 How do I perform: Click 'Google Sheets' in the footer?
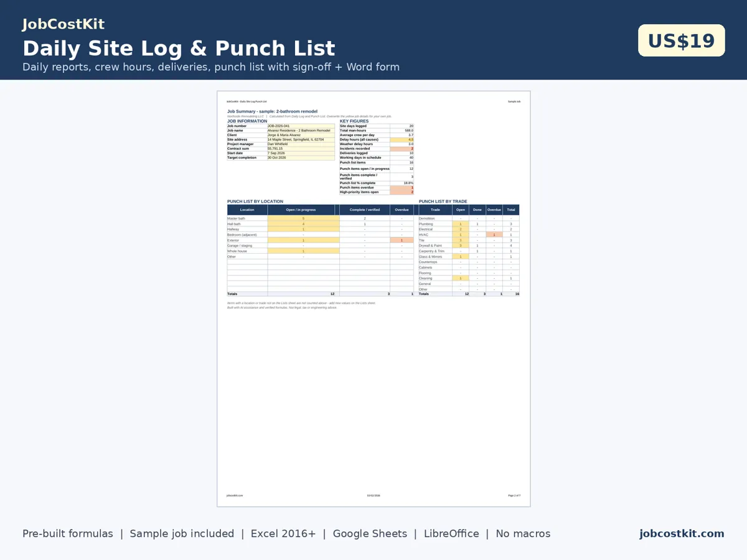[370, 533]
